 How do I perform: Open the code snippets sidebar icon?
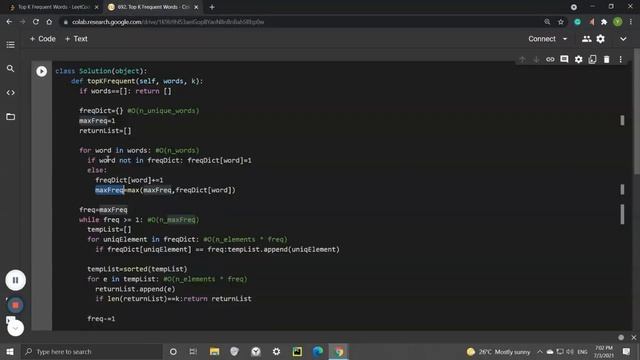point(11,93)
